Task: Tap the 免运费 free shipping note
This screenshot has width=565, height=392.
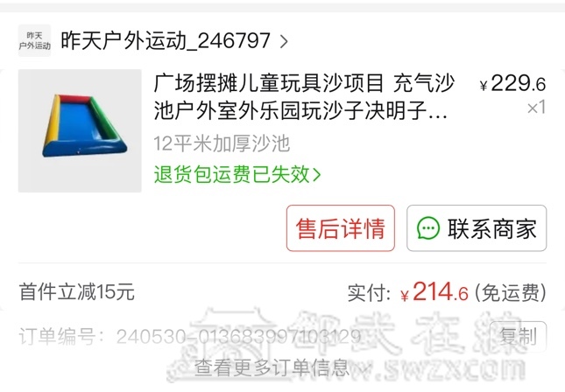Action: [x=510, y=292]
